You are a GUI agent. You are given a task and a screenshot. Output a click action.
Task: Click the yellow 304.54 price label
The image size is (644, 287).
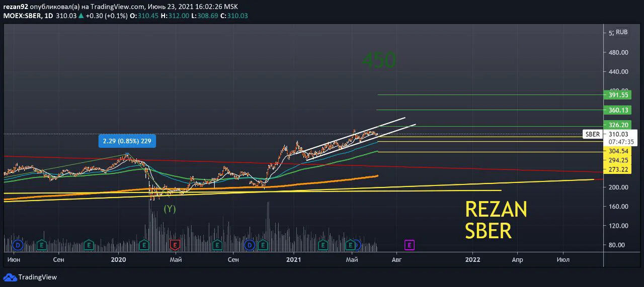[618, 151]
